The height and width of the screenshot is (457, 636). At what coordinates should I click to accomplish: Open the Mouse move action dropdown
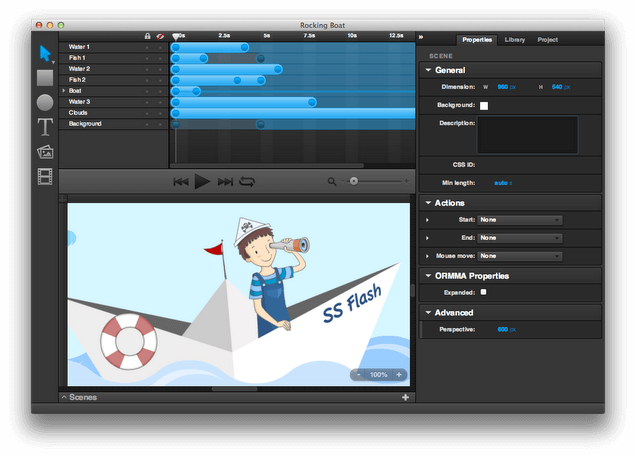520,256
